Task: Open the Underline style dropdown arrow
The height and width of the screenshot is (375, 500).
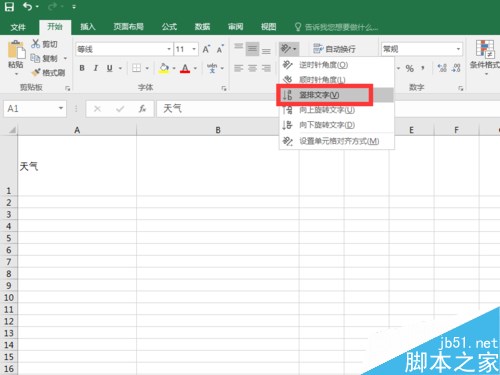Action: point(120,68)
